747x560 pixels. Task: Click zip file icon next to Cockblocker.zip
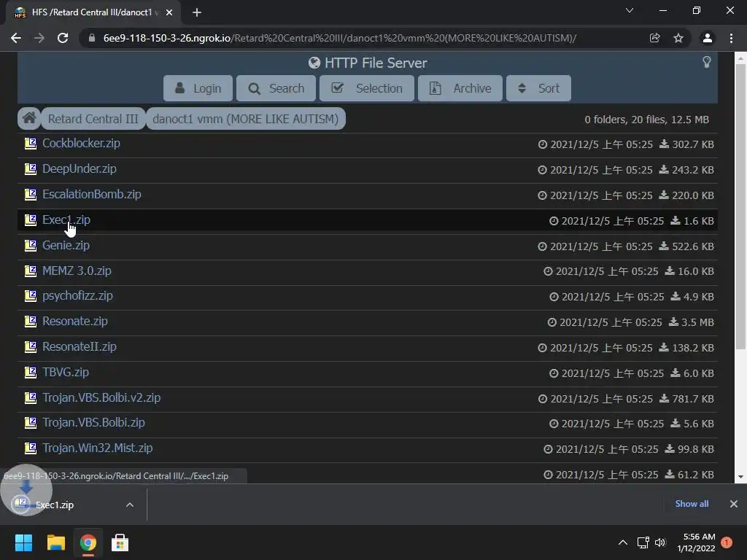[x=31, y=144]
